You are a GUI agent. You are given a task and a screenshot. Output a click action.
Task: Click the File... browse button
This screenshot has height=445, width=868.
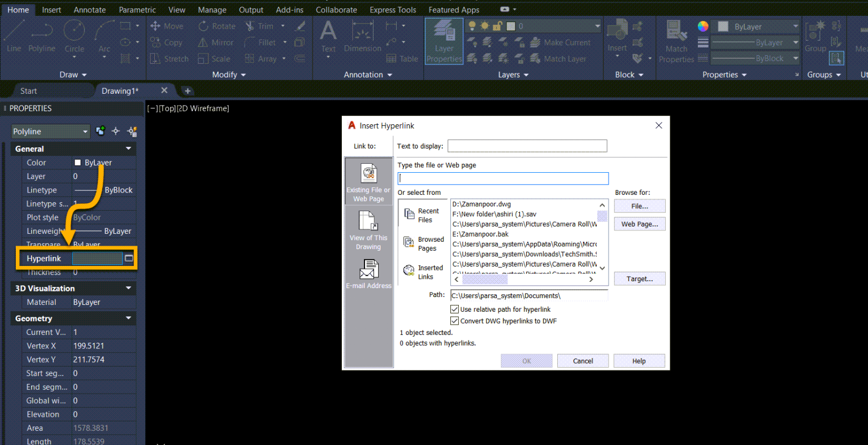[639, 206]
